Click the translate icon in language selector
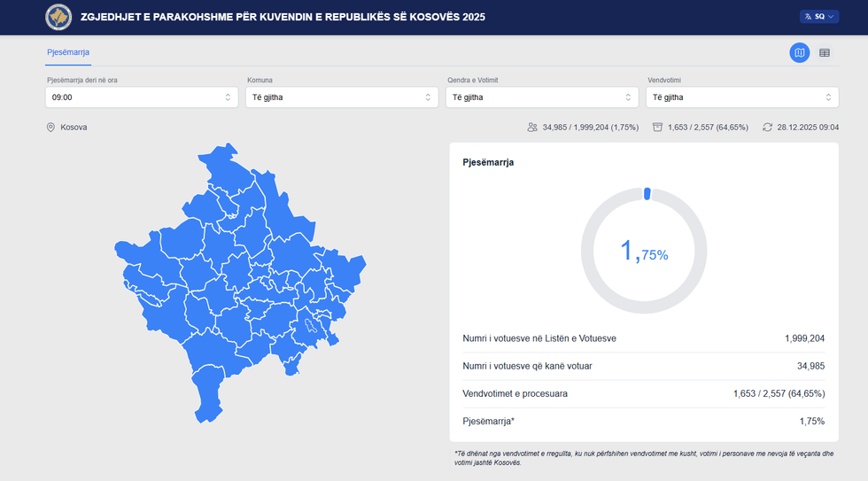868x481 pixels. click(x=808, y=17)
